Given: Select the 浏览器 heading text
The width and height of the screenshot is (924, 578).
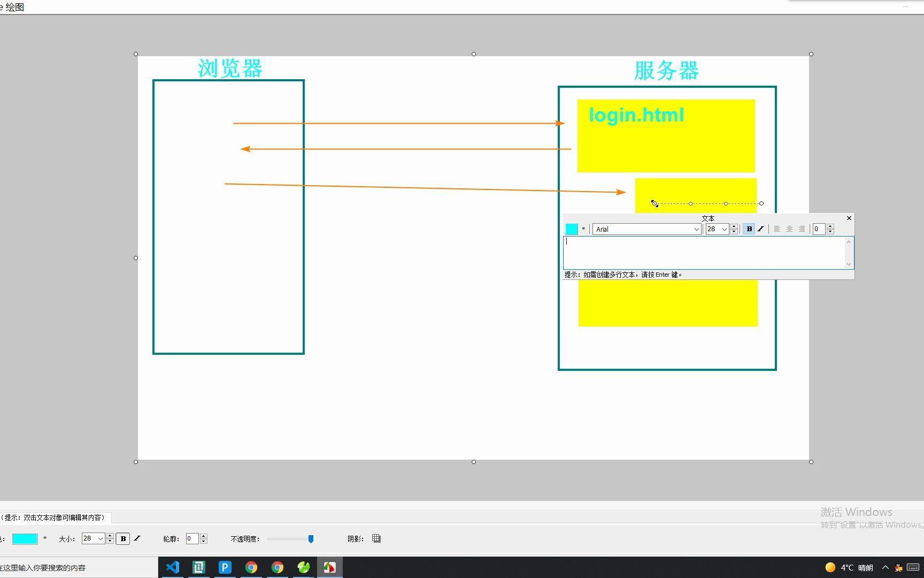Looking at the screenshot, I should (230, 69).
